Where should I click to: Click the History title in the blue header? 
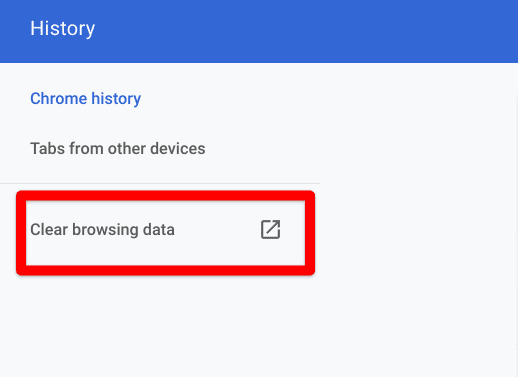coord(63,28)
